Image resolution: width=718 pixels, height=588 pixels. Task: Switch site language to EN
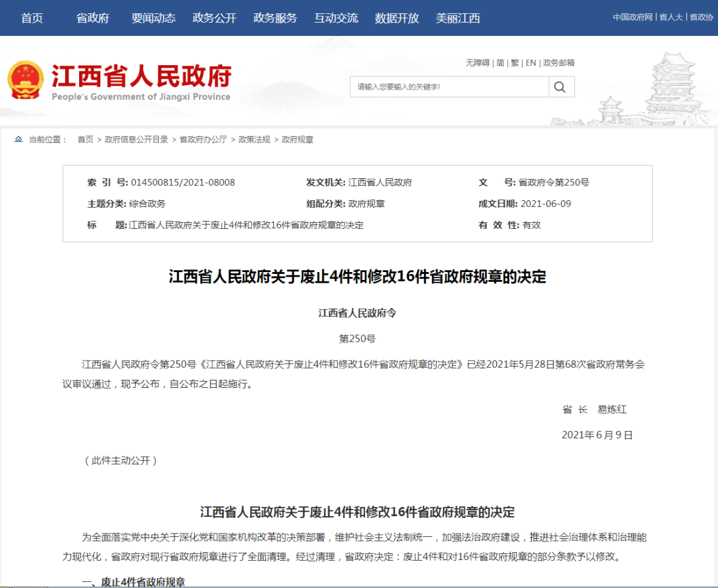click(x=531, y=63)
